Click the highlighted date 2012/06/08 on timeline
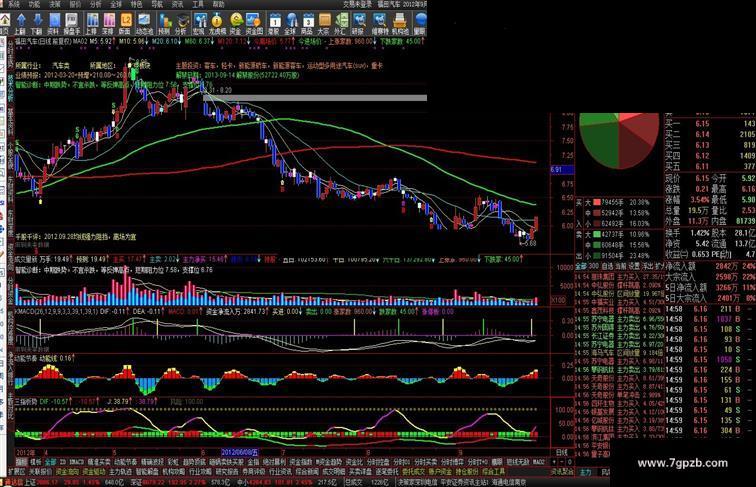 click(240, 452)
